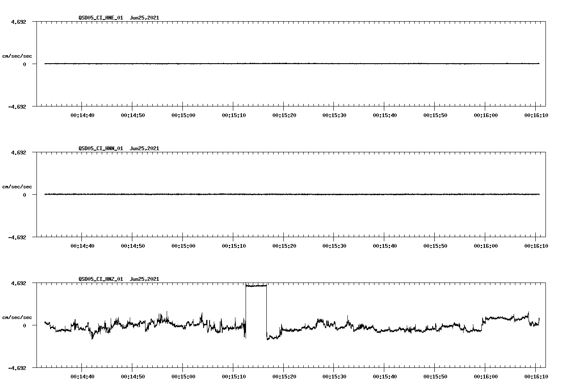
Task: Click the 00:14:50 time label under HNN plot
Action: pyautogui.click(x=133, y=246)
